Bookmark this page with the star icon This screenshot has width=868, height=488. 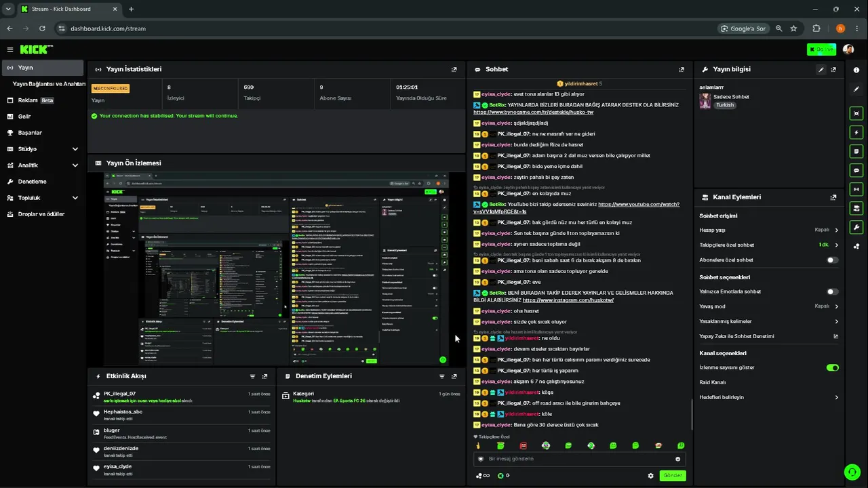tap(793, 28)
